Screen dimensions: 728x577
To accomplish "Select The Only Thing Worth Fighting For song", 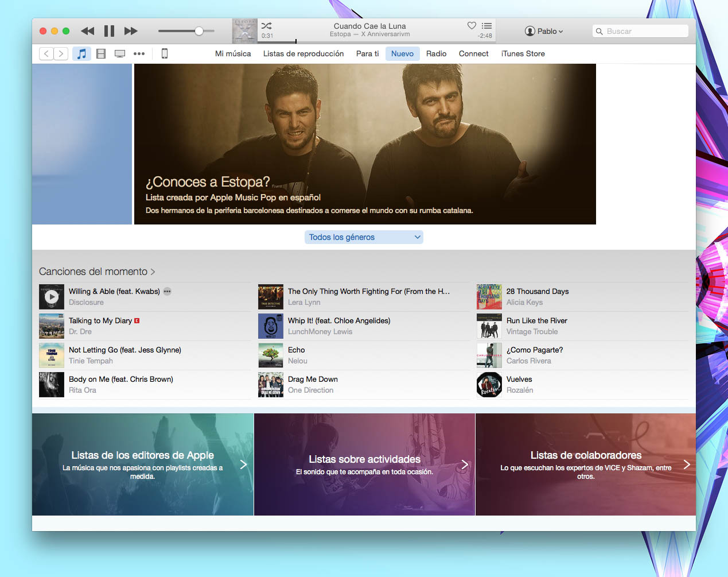I will [x=369, y=291].
